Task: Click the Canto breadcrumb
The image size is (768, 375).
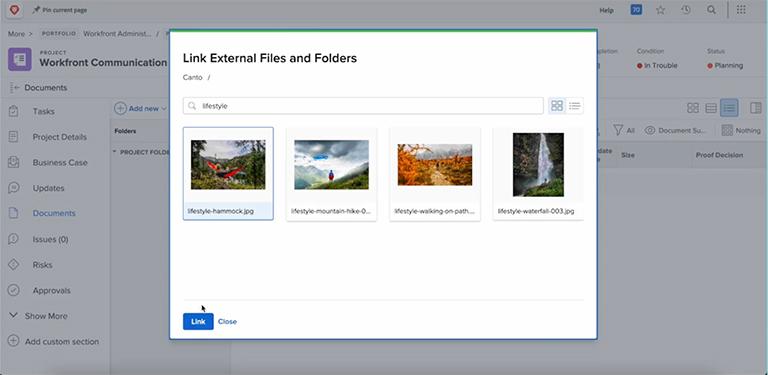Action: [192, 77]
